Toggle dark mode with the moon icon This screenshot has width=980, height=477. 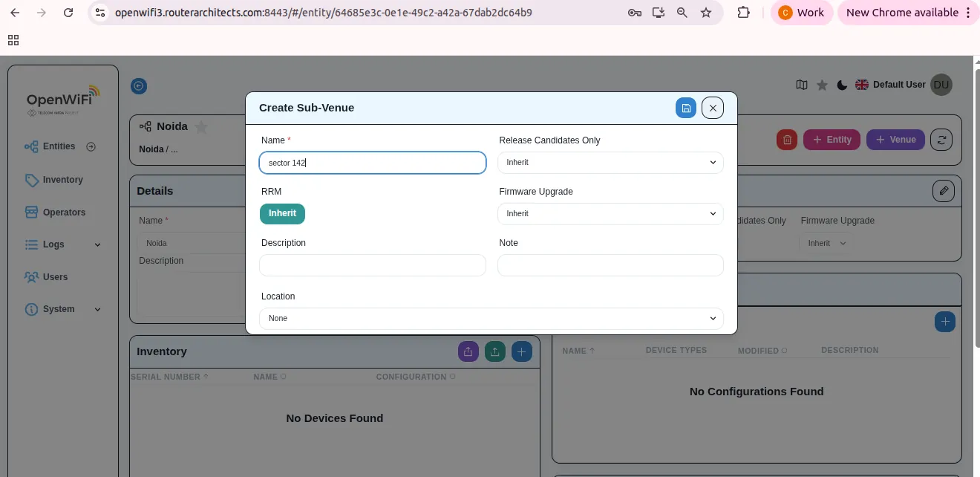(842, 85)
